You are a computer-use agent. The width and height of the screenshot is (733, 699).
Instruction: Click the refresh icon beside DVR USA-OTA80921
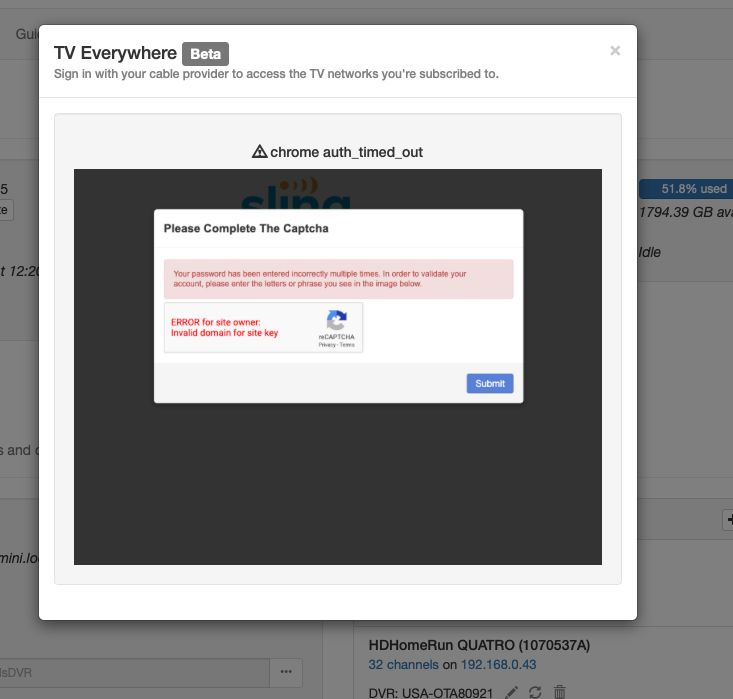click(535, 691)
